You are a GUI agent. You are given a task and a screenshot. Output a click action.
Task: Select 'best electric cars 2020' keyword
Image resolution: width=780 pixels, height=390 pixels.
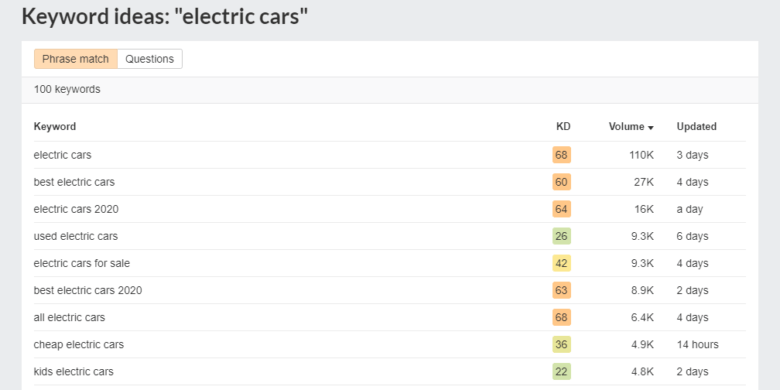pyautogui.click(x=88, y=290)
